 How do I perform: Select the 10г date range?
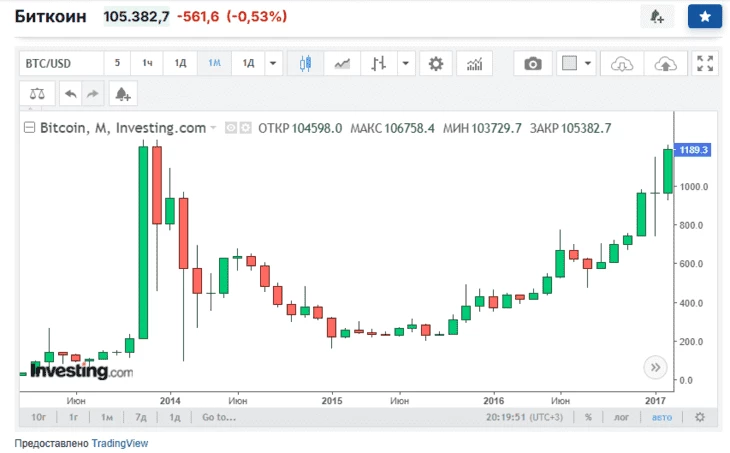click(x=39, y=417)
